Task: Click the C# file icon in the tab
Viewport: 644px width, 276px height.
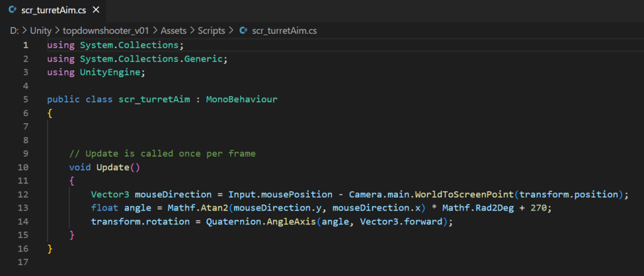Action: pos(12,11)
